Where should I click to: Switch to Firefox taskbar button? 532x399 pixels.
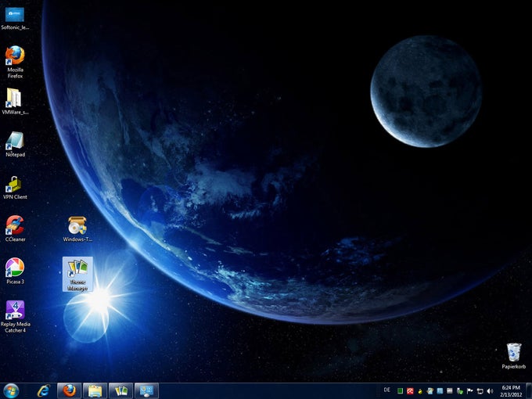pyautogui.click(x=69, y=391)
